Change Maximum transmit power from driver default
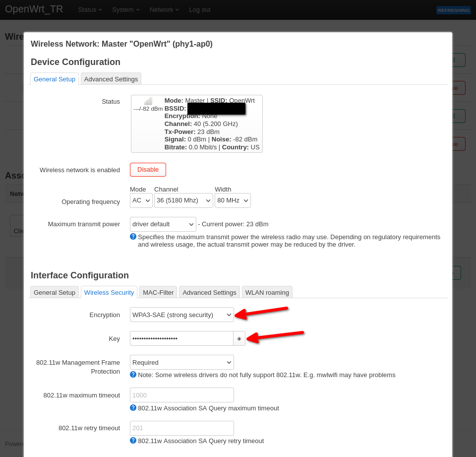 (x=163, y=224)
